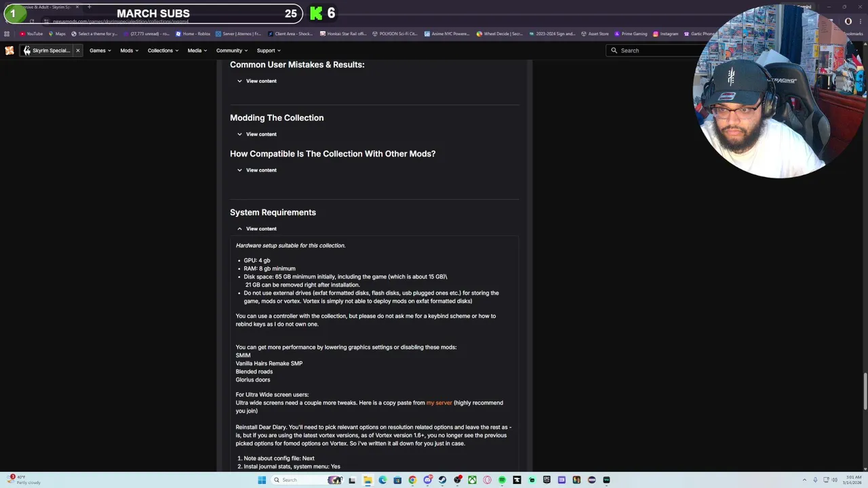Open the network status tray icon
The image size is (868, 488).
pyautogui.click(x=825, y=480)
